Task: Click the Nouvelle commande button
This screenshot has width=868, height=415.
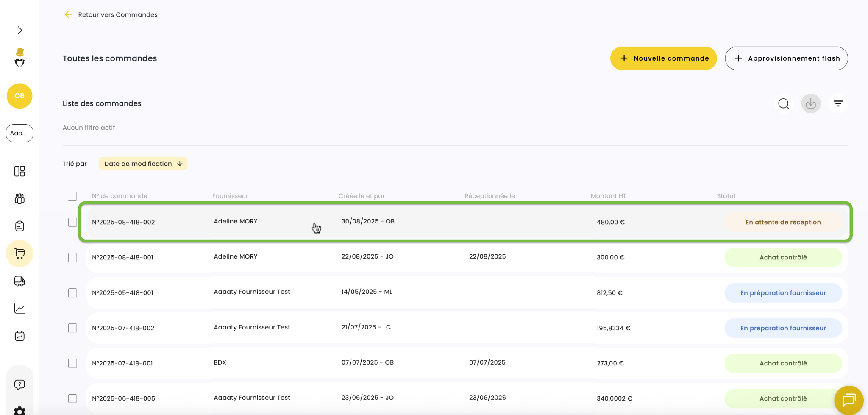Action: 663,58
